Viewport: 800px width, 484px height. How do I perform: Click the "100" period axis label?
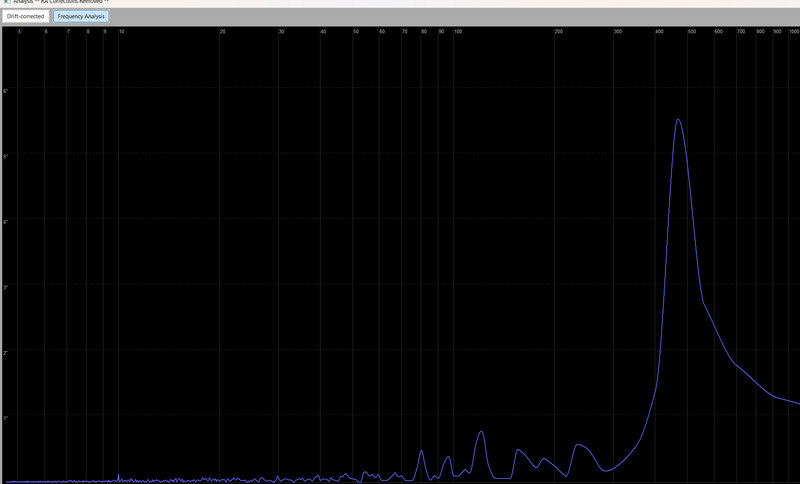pyautogui.click(x=458, y=32)
